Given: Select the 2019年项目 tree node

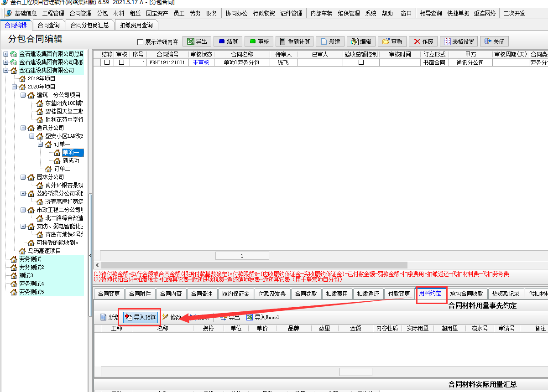Looking at the screenshot, I should tap(42, 78).
